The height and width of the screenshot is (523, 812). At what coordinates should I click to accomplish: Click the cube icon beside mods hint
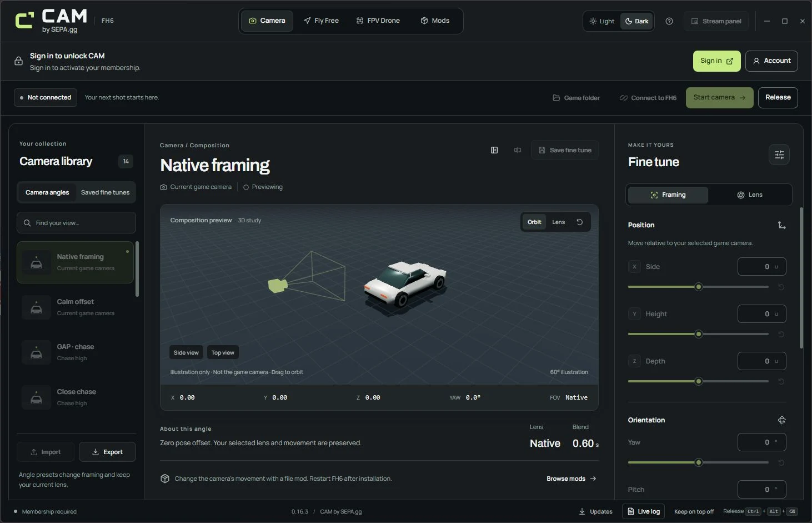(x=165, y=479)
